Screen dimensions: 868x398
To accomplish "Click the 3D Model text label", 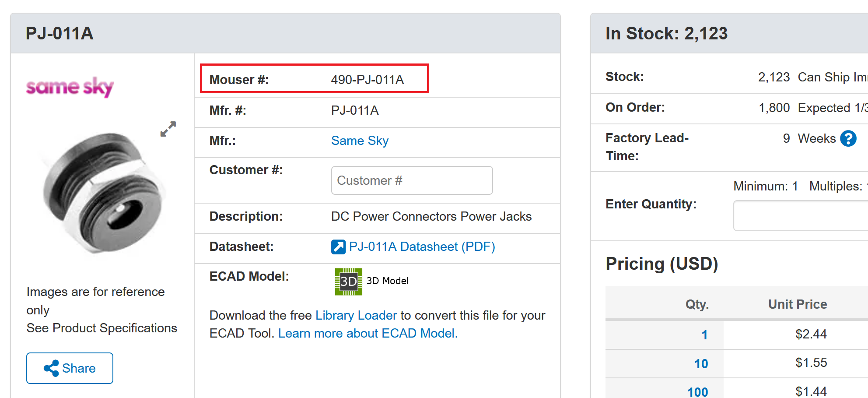I will (x=387, y=281).
